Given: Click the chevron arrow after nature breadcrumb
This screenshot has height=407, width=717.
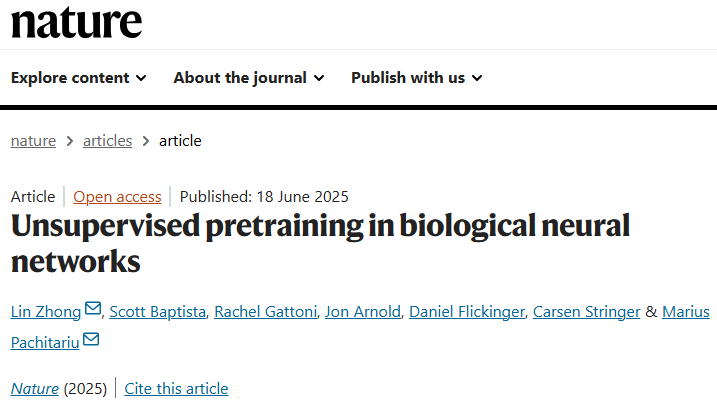Looking at the screenshot, I should click(70, 141).
